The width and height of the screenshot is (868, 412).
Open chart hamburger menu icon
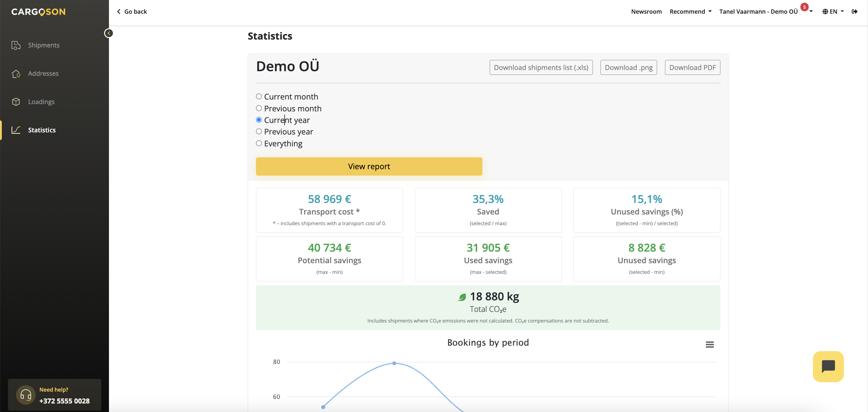pyautogui.click(x=710, y=344)
